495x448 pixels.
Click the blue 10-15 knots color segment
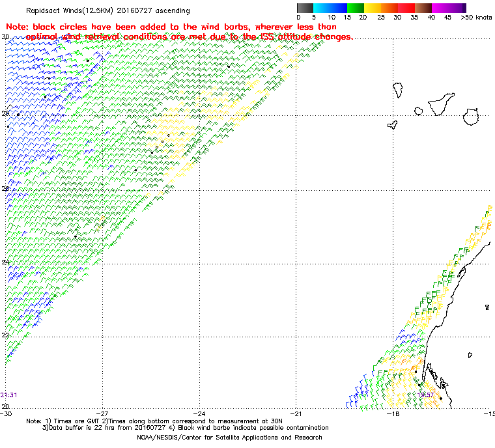pos(339,8)
